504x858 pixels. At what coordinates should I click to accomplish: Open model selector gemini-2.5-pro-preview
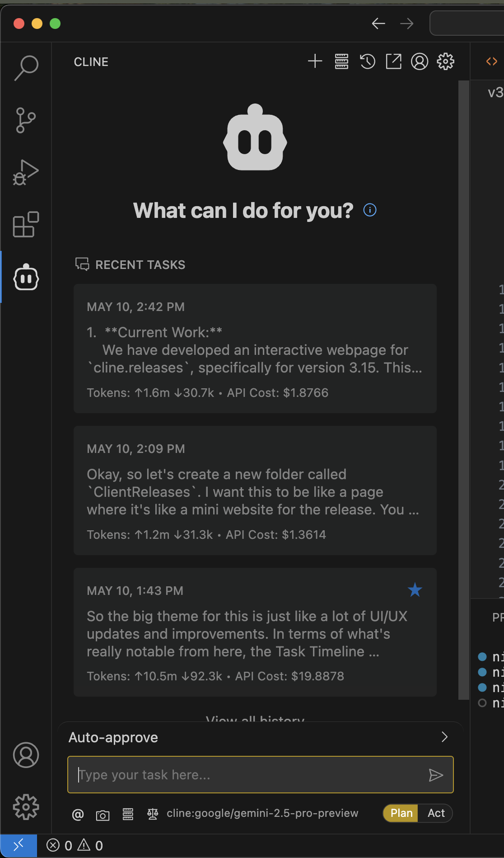(x=262, y=813)
